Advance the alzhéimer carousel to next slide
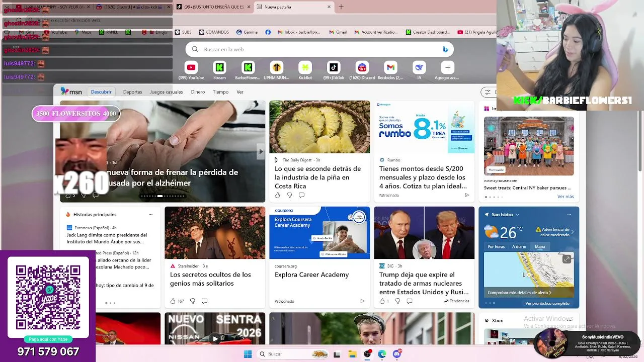The image size is (644, 362). pyautogui.click(x=260, y=151)
